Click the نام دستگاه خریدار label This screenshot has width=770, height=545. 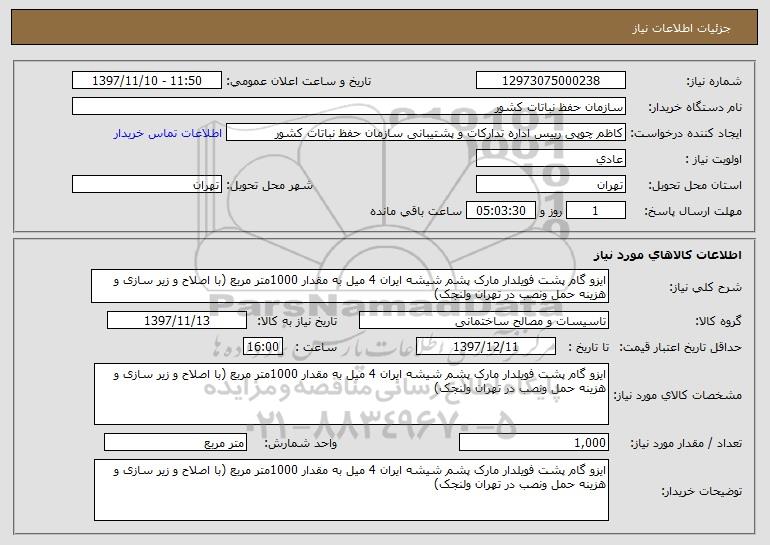tap(695, 108)
